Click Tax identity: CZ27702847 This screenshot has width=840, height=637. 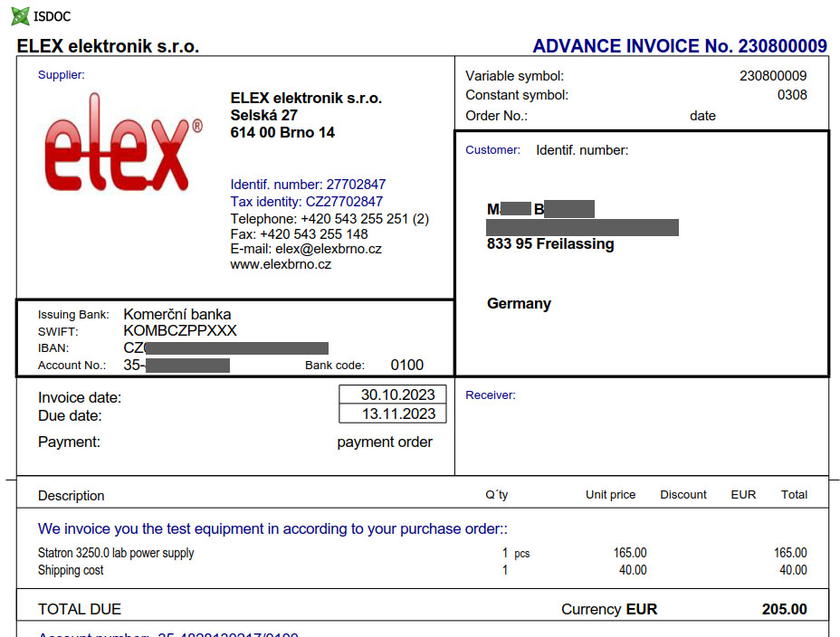tap(307, 202)
